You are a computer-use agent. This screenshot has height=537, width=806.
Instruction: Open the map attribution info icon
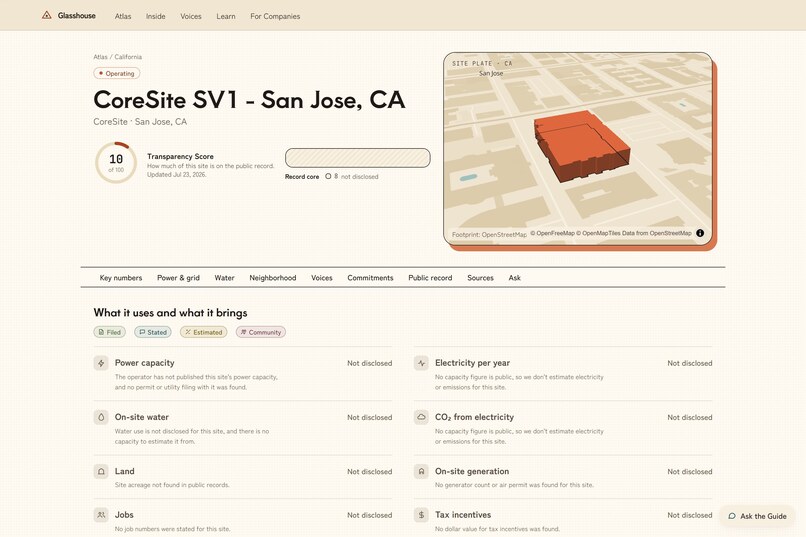pos(700,233)
